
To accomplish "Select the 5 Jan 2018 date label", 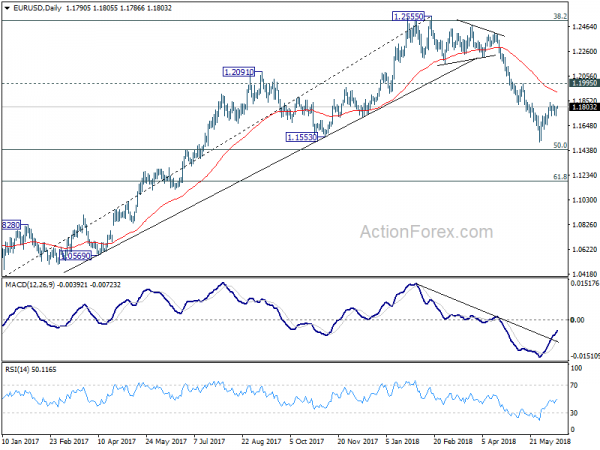I will (x=403, y=441).
